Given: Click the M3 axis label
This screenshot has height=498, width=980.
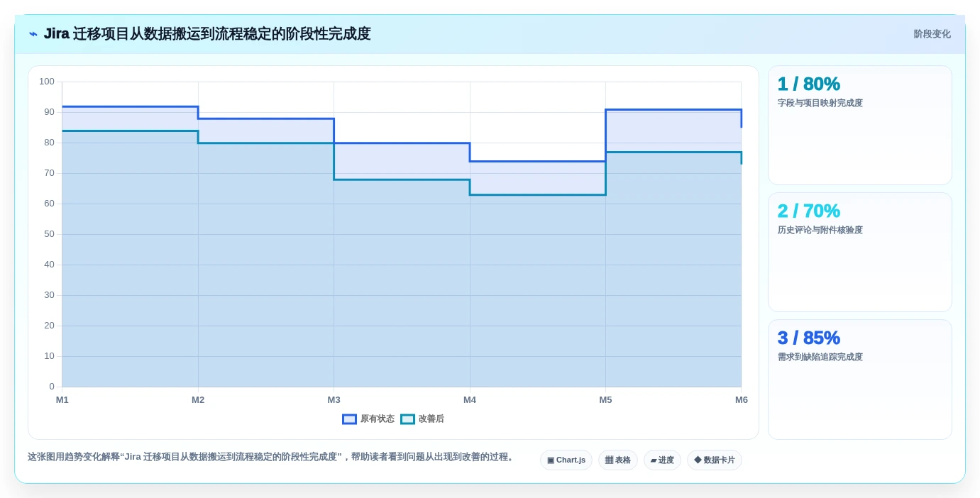Looking at the screenshot, I should click(334, 400).
